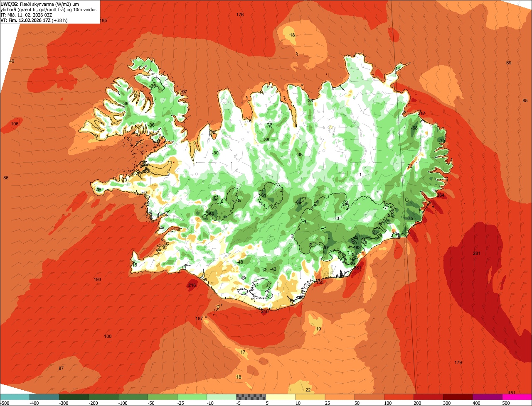
Task: Click the flux value 185 on the map
Action: 103,20
